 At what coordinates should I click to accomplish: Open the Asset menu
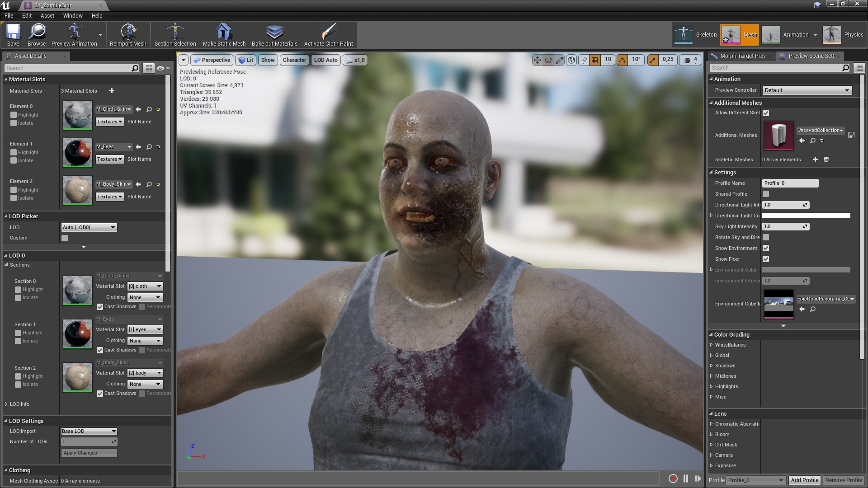[47, 15]
